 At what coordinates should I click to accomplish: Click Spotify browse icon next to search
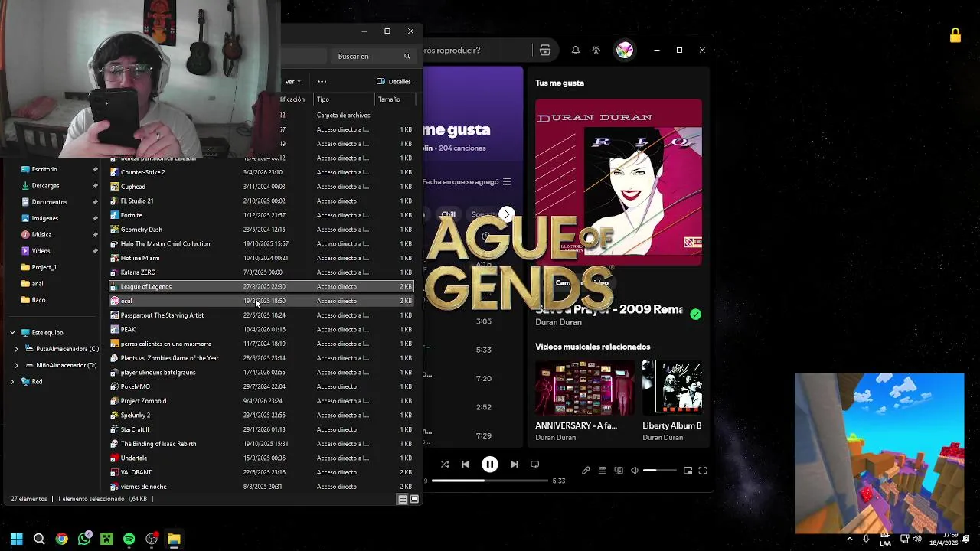tap(545, 51)
